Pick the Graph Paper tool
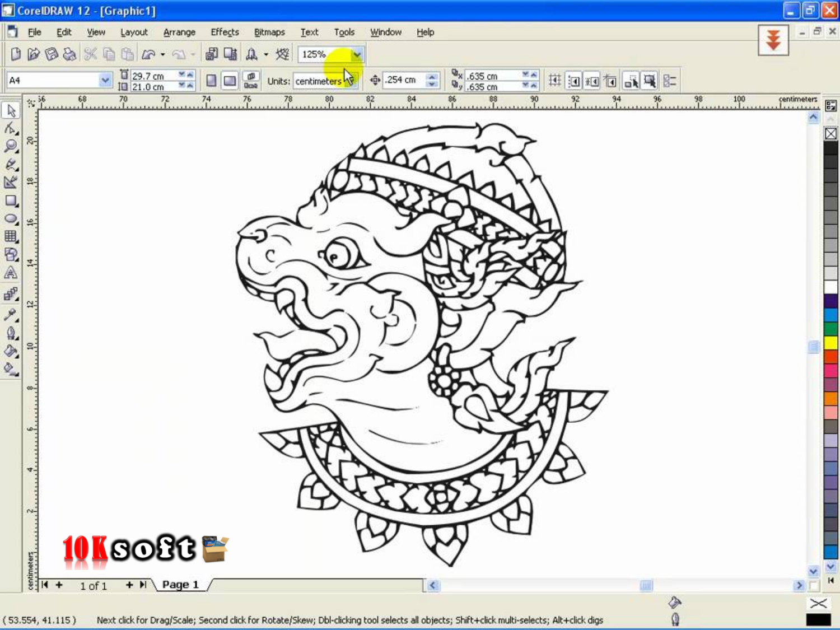This screenshot has height=630, width=840. tap(11, 236)
